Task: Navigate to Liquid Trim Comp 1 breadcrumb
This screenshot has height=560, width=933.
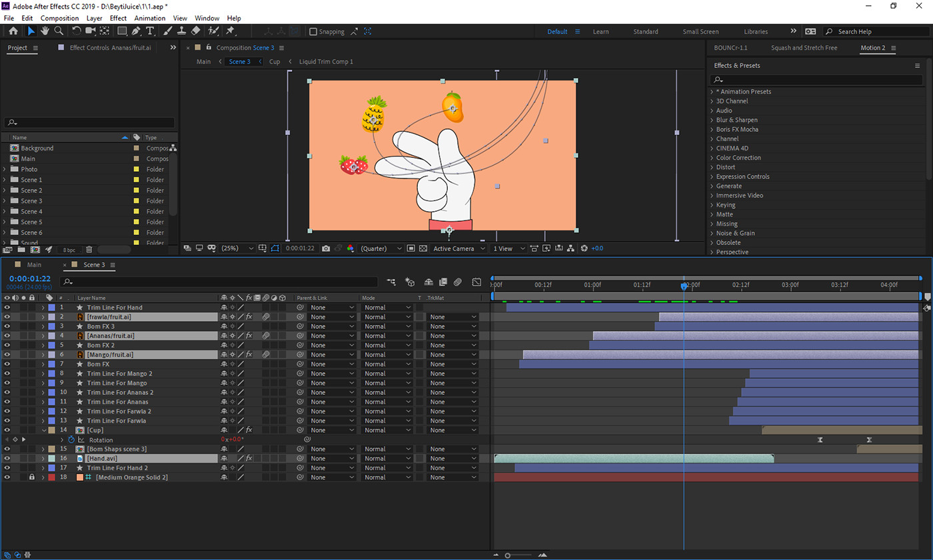Action: (x=326, y=61)
